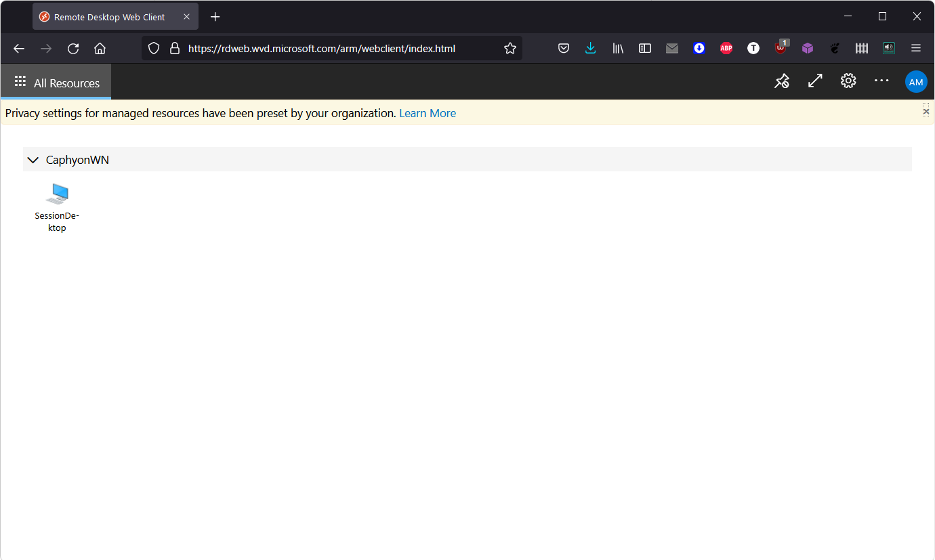Open the blue download-arrow extension
This screenshot has width=935, height=560.
click(x=699, y=48)
